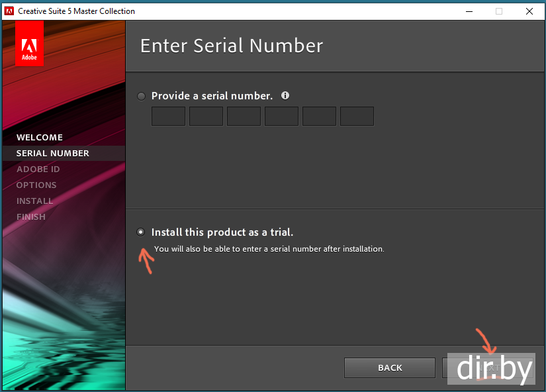Click the Adobe logo in the sidebar
The image size is (546, 392).
click(29, 43)
